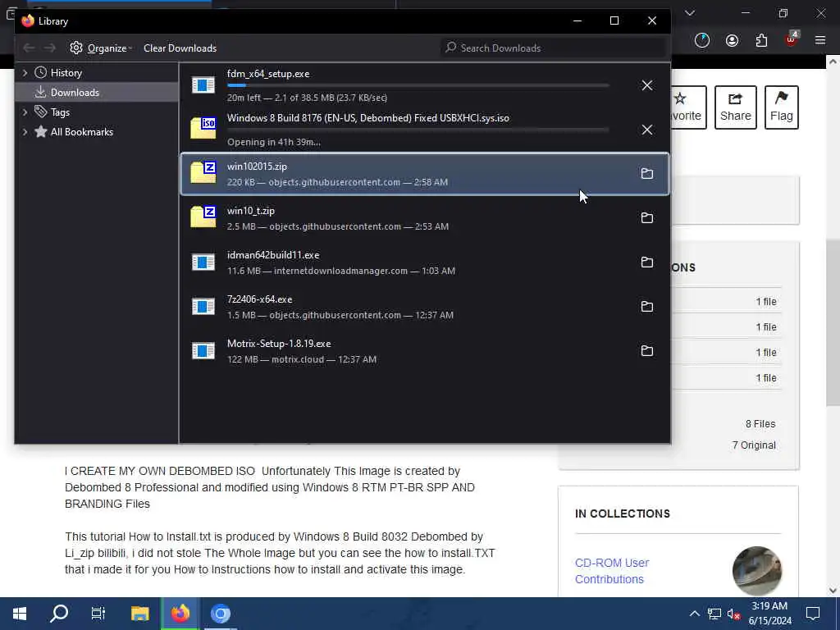Image resolution: width=840 pixels, height=630 pixels.
Task: Click Clear Downloads in Library toolbar
Action: pyautogui.click(x=180, y=48)
